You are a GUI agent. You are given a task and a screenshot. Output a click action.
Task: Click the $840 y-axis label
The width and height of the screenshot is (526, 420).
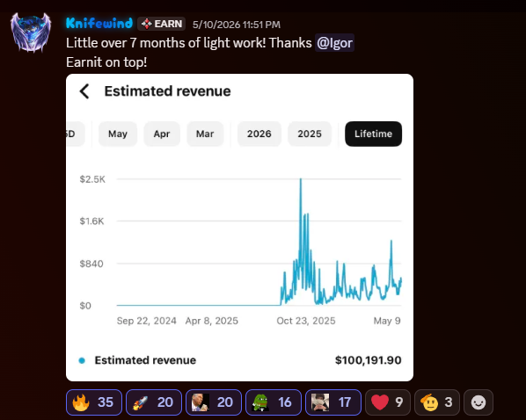pyautogui.click(x=91, y=264)
